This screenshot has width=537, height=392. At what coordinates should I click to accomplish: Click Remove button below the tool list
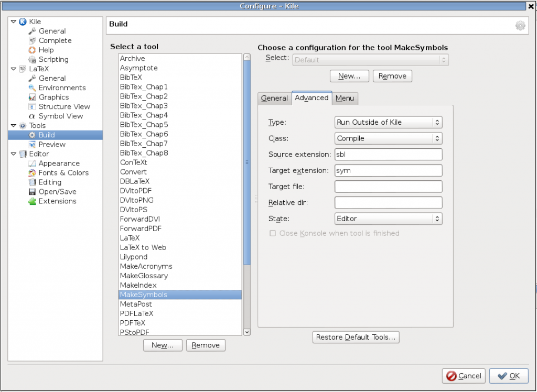[206, 345]
